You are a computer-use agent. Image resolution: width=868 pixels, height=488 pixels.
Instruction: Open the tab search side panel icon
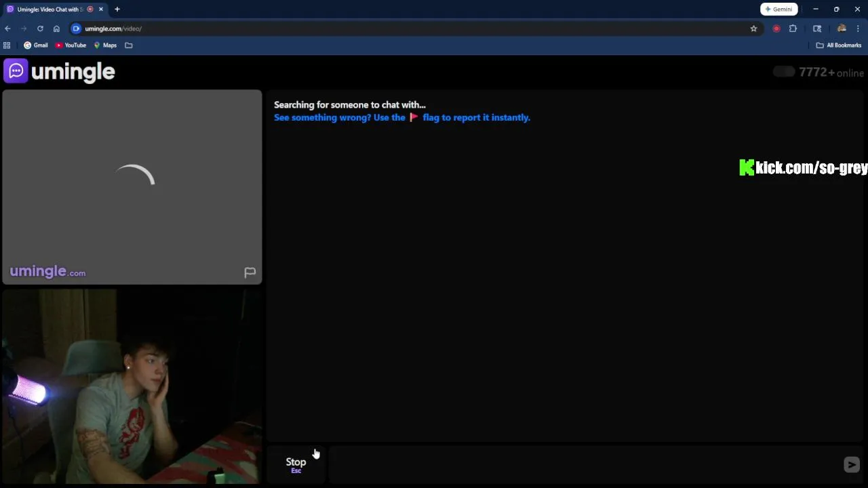817,28
